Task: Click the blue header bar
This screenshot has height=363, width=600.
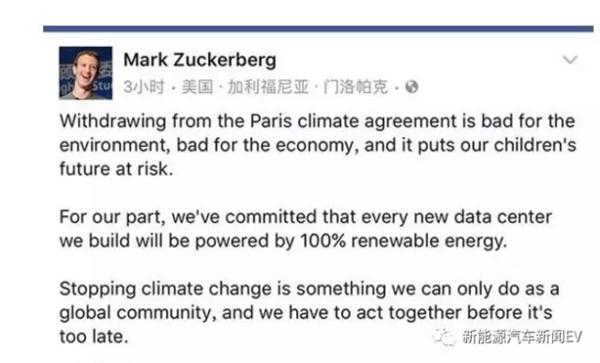Action: 318,29
